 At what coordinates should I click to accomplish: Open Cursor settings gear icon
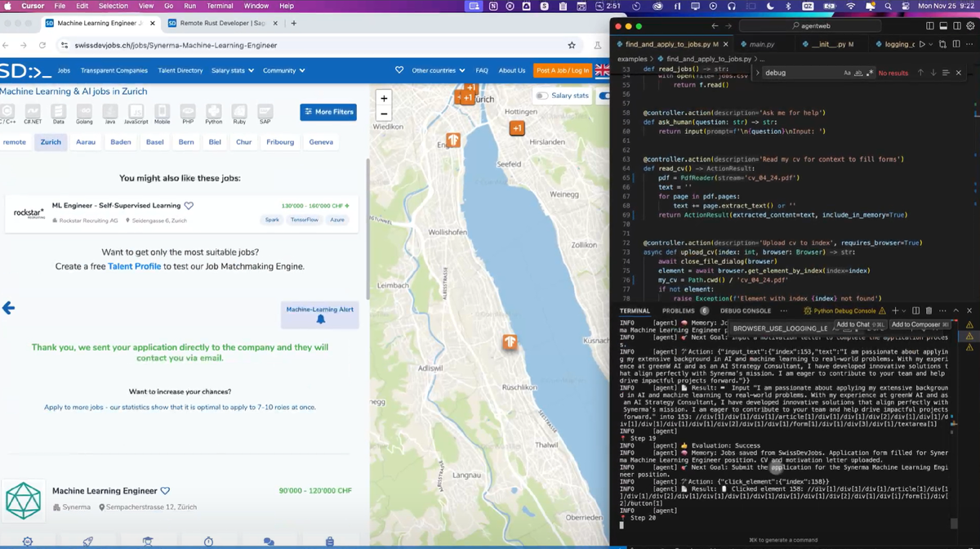(970, 26)
